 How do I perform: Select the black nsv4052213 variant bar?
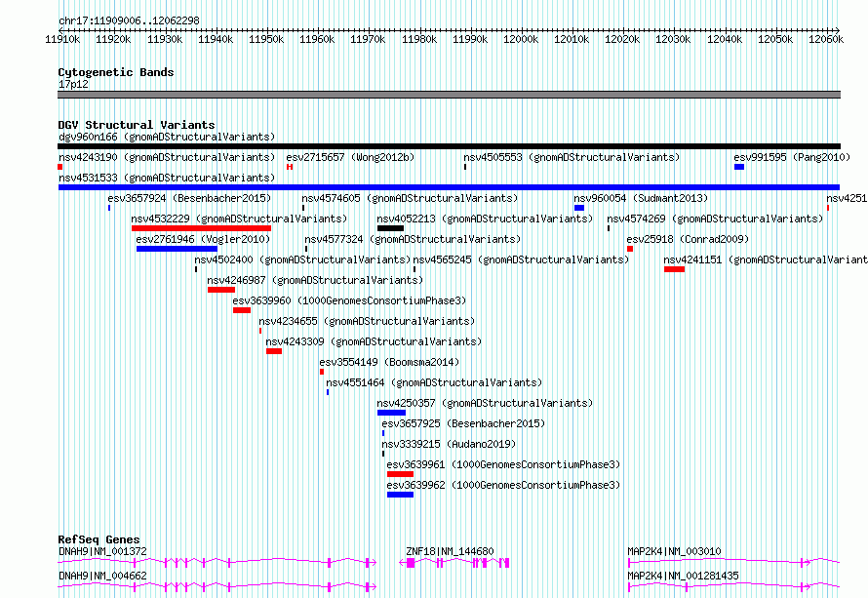click(x=390, y=228)
